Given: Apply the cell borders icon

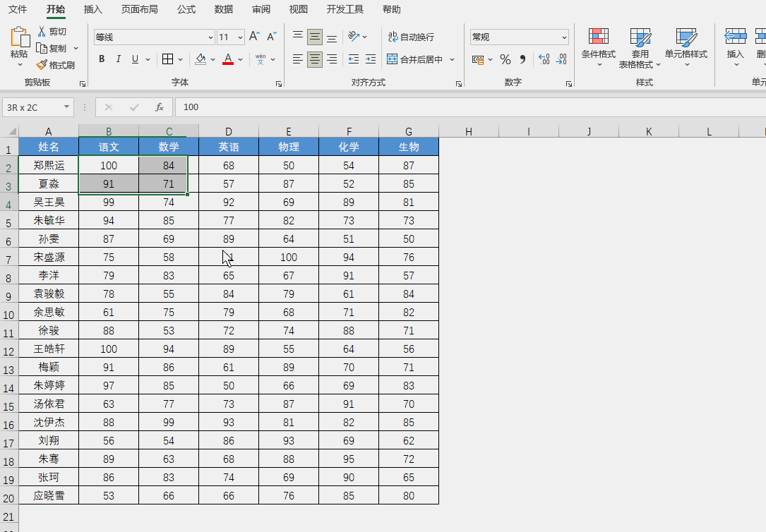Looking at the screenshot, I should (x=167, y=59).
